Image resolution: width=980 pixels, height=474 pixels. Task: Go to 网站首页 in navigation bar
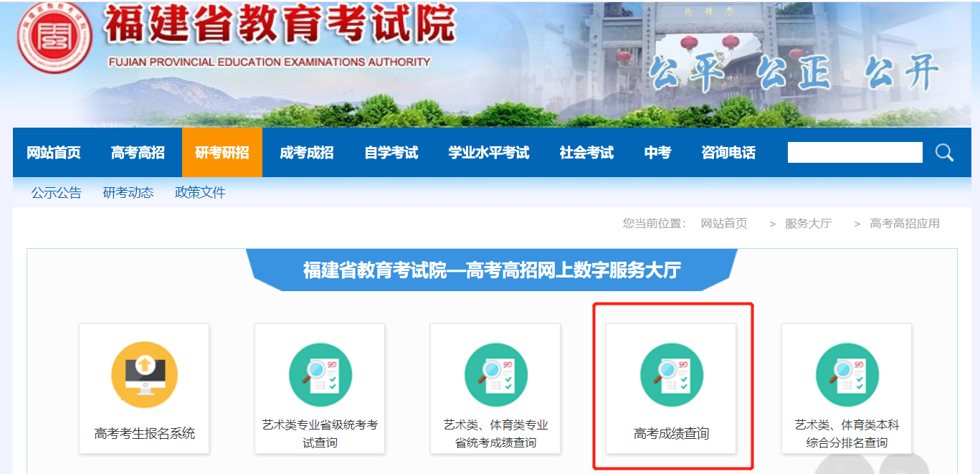click(x=54, y=153)
